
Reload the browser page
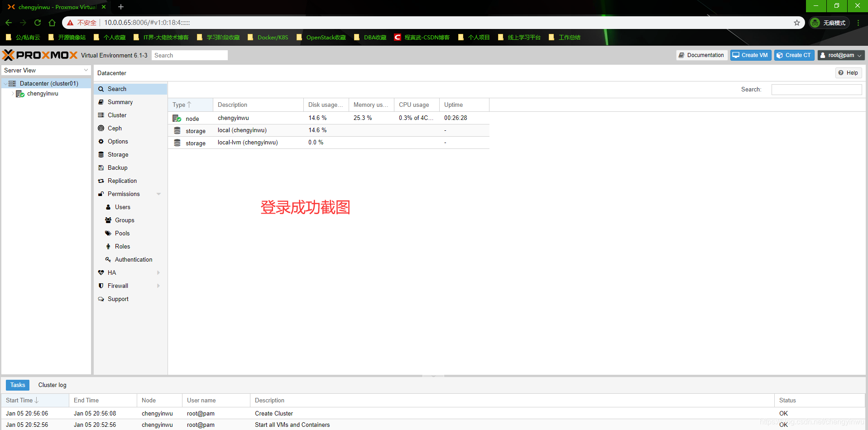coord(38,23)
